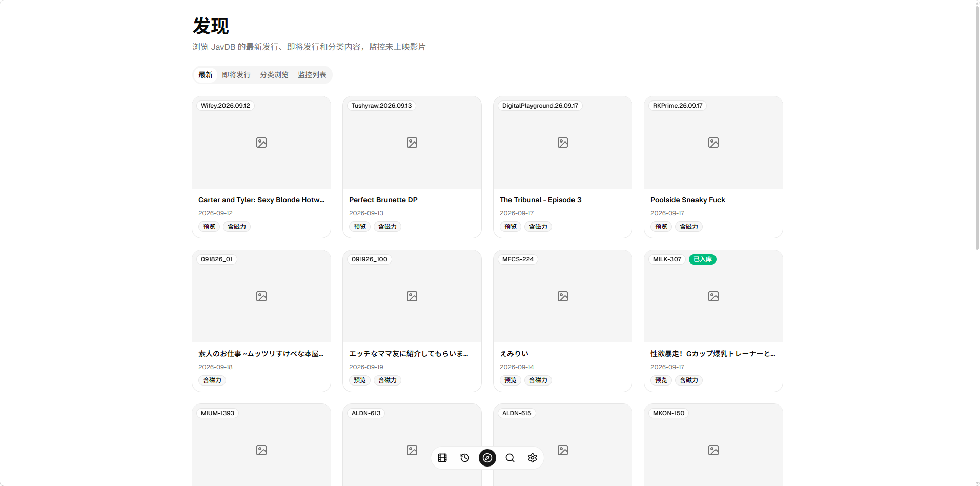Click image placeholder on MKON-150 card
Screen dimensions: 980x486
[713, 450]
